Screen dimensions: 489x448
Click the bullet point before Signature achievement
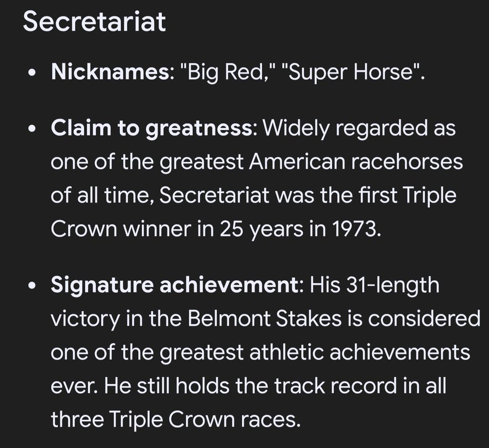(31, 286)
